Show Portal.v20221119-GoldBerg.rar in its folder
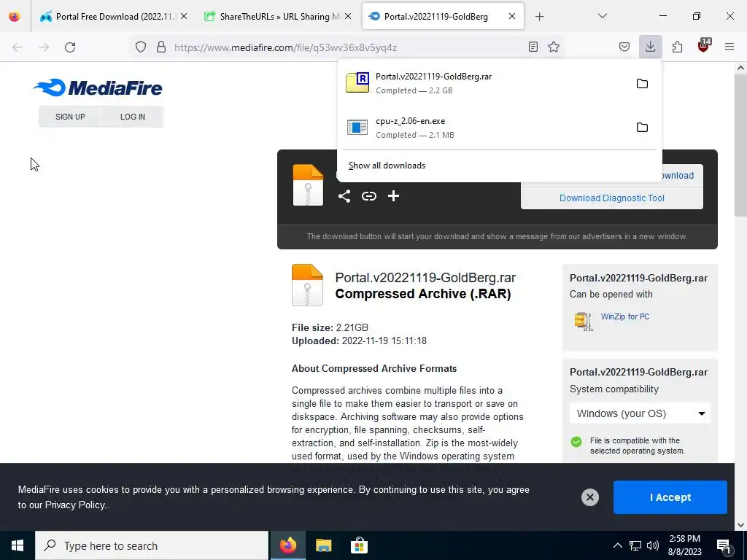 [x=642, y=84]
